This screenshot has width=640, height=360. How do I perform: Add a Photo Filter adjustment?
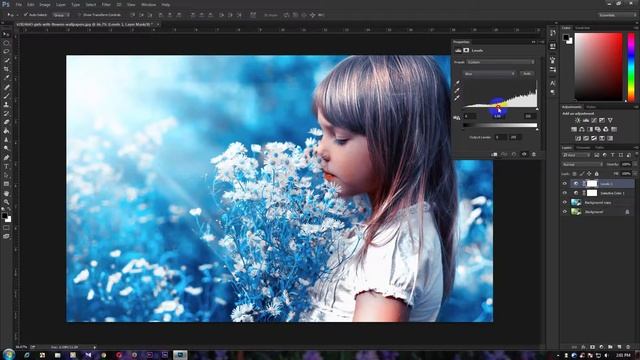[598, 129]
